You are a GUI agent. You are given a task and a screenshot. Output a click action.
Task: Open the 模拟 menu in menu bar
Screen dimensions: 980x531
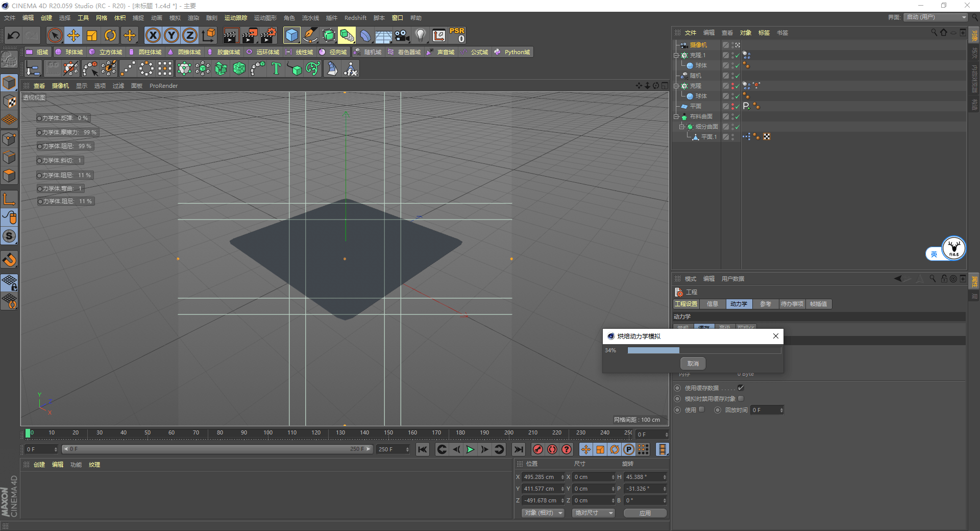pos(175,18)
